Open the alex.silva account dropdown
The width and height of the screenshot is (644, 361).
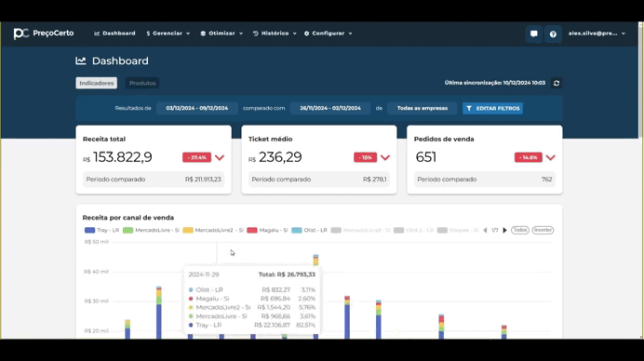[x=597, y=33]
